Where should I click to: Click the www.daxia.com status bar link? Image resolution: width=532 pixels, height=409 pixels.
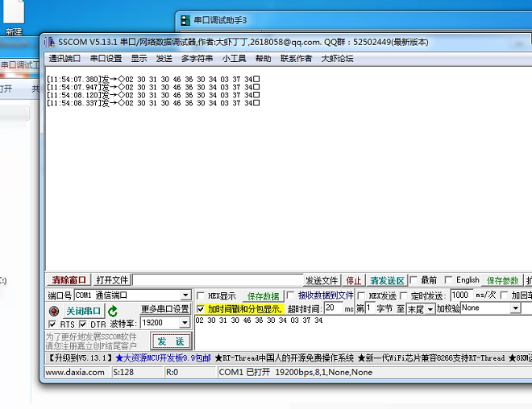click(75, 372)
